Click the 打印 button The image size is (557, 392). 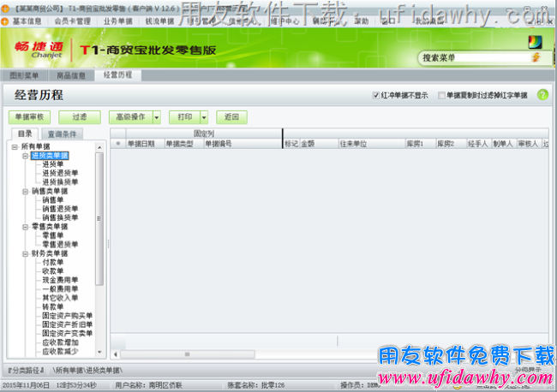pyautogui.click(x=185, y=117)
